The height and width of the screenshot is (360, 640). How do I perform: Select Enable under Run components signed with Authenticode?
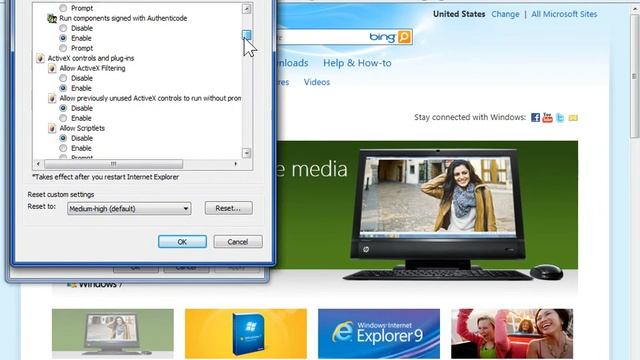[63, 38]
